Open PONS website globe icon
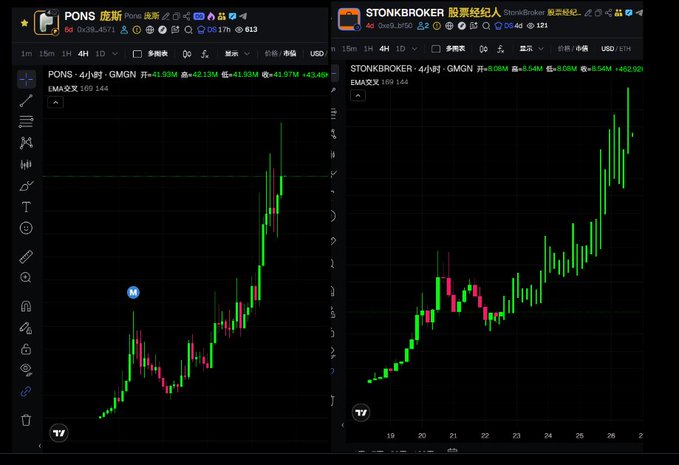 pos(150,30)
